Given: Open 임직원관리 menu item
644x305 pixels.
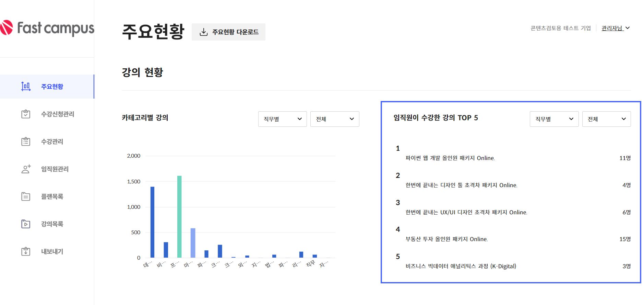Looking at the screenshot, I should point(55,169).
